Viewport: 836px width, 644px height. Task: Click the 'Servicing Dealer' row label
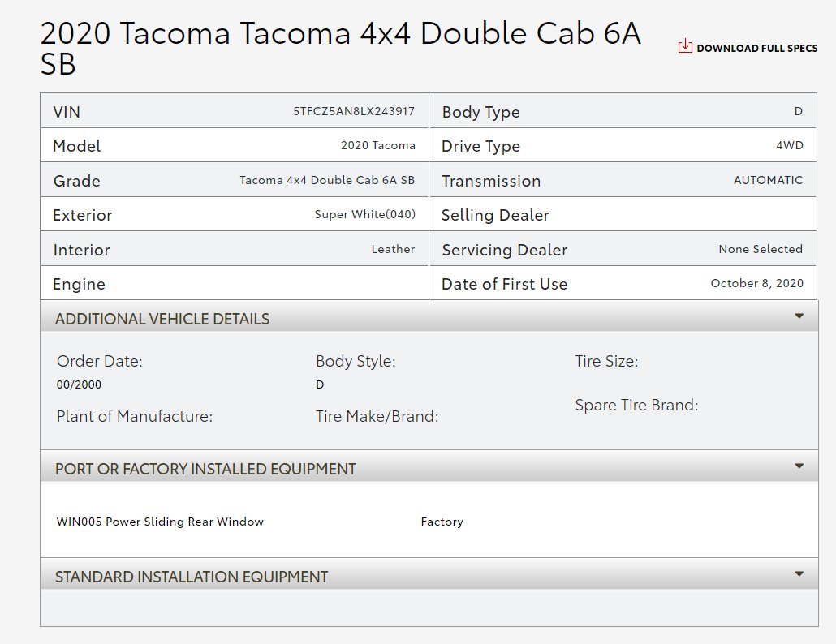pyautogui.click(x=504, y=250)
